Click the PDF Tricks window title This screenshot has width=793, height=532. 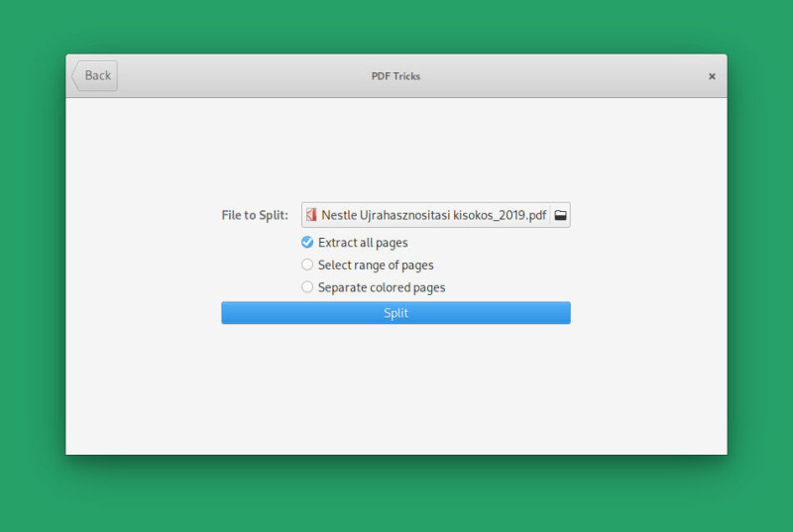396,76
